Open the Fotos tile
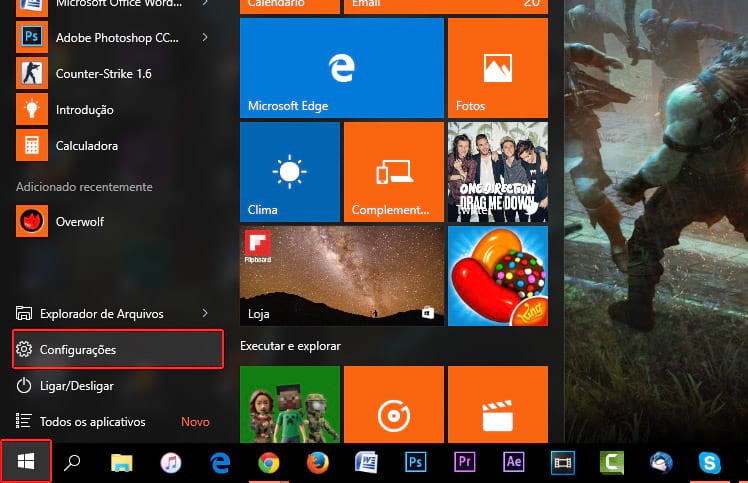The width and height of the screenshot is (748, 483). (498, 68)
